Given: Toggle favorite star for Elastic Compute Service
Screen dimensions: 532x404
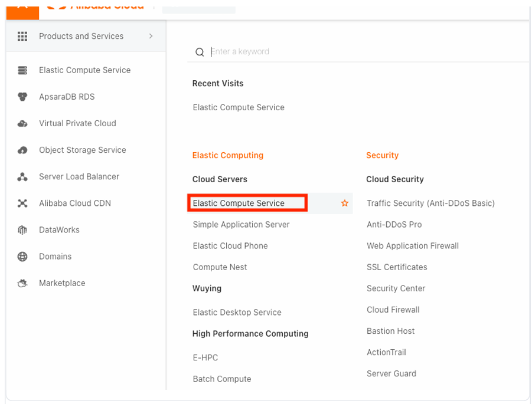Looking at the screenshot, I should click(345, 203).
